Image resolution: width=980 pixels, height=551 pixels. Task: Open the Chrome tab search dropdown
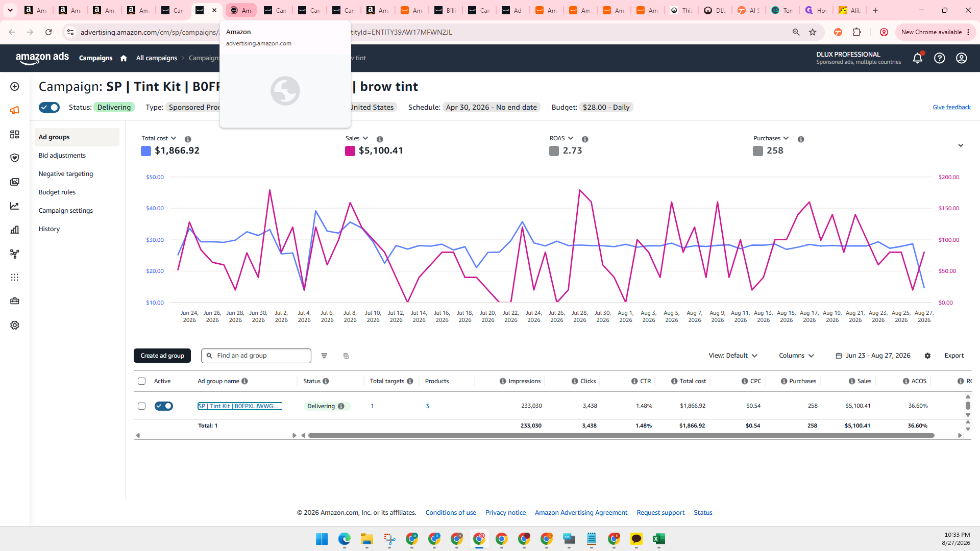click(10, 10)
